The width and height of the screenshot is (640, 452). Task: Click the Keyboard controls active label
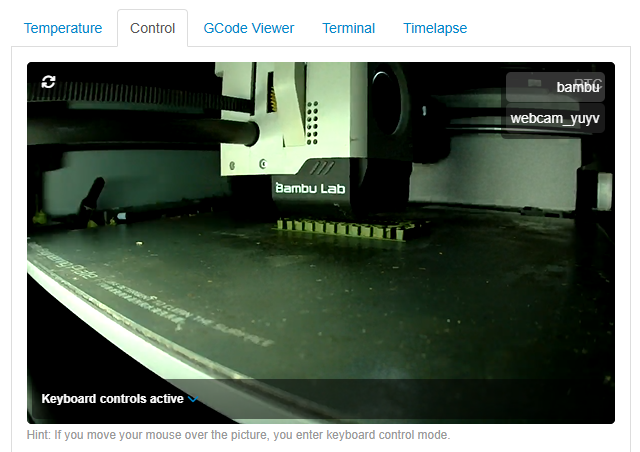coord(113,399)
